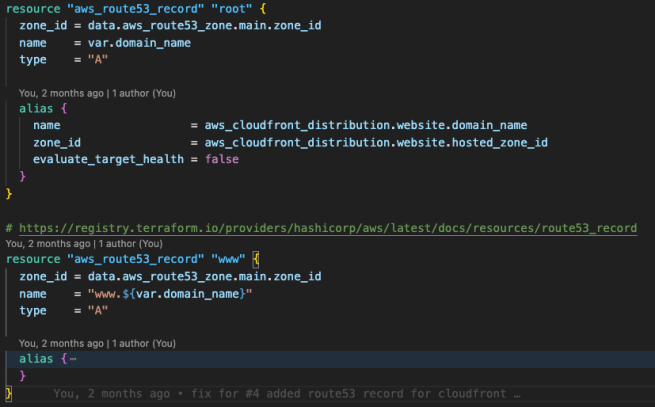Expand the folded alias block ellipsis

click(73, 358)
